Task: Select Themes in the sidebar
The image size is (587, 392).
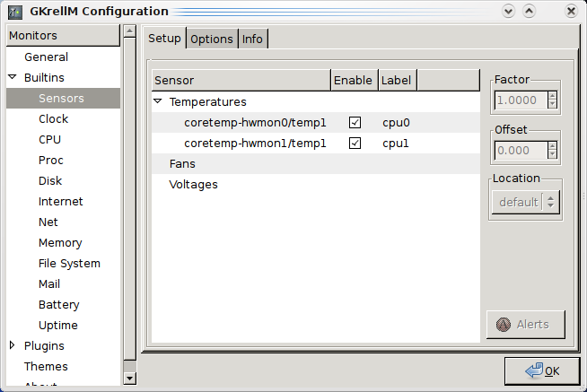Action: click(x=45, y=367)
